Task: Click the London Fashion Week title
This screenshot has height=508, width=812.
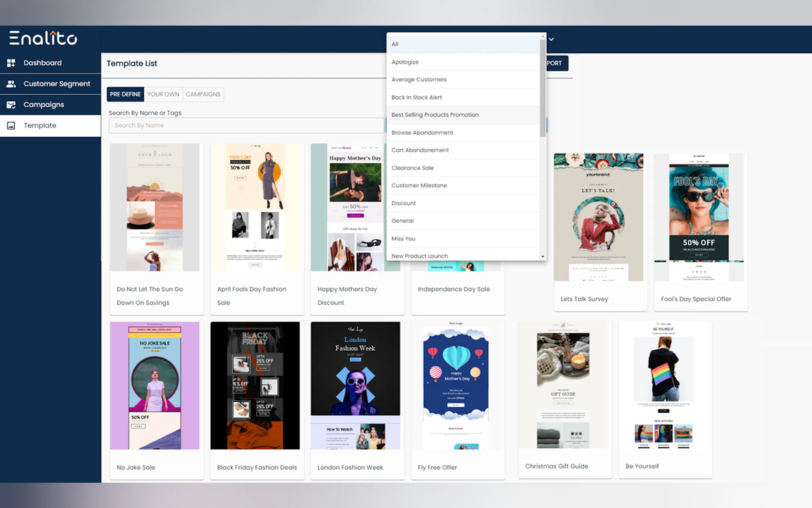Action: [x=350, y=467]
